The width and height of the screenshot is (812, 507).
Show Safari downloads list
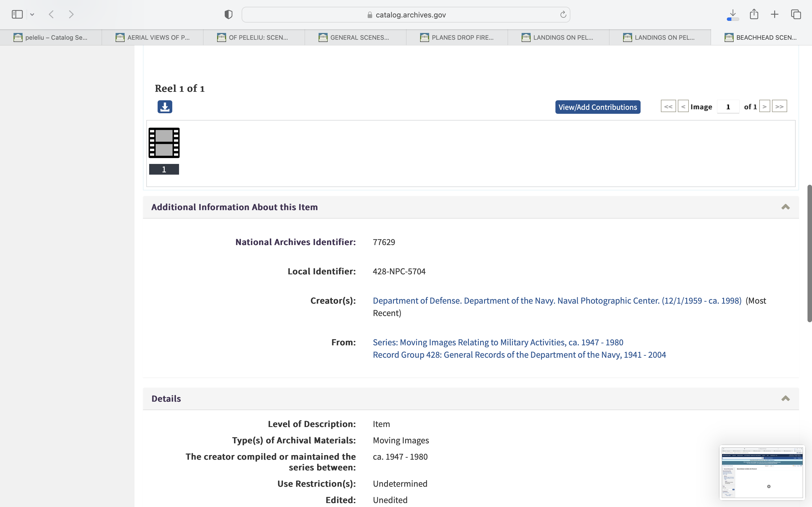point(733,14)
